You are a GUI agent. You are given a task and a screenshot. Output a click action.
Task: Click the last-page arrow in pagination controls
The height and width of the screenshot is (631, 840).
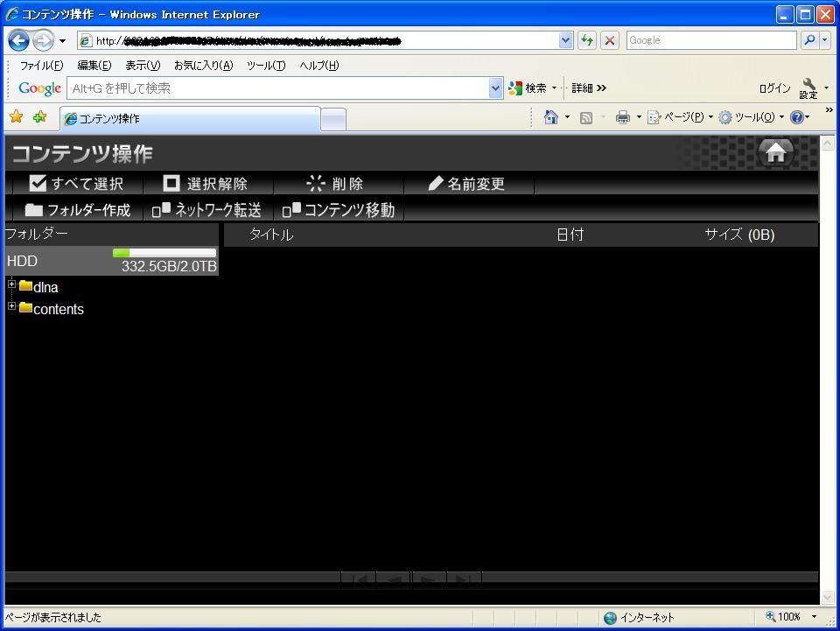464,579
